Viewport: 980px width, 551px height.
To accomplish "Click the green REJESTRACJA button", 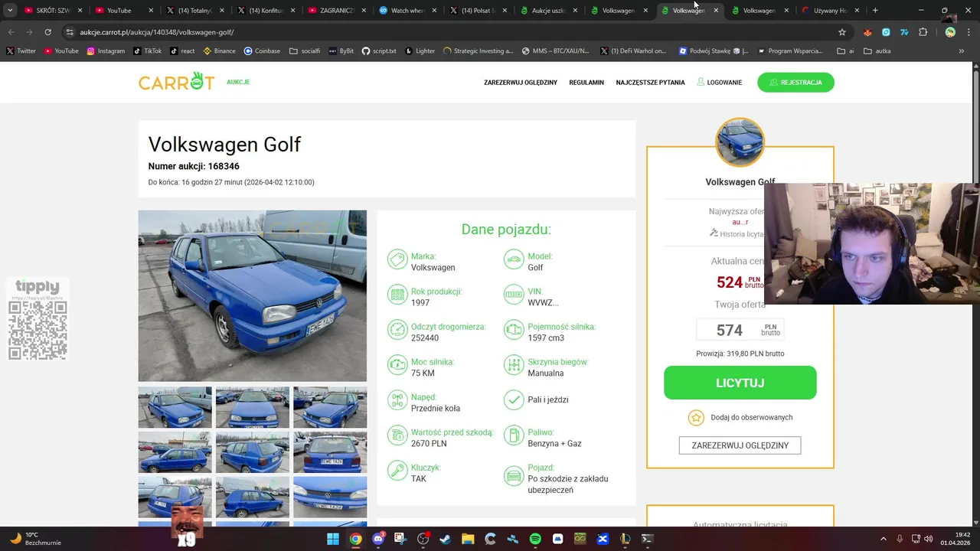I will click(x=795, y=82).
